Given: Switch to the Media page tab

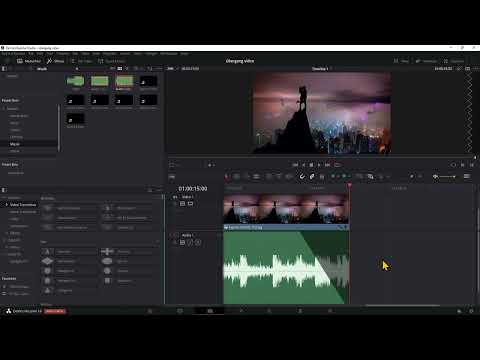Looking at the screenshot, I should pos(150,311).
